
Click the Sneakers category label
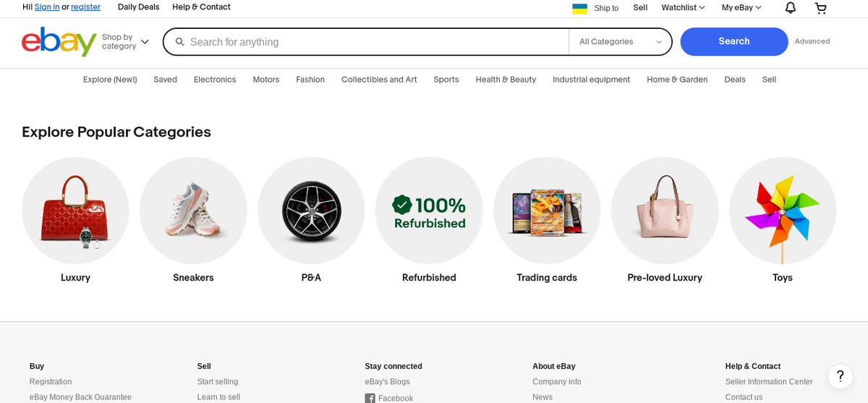pos(193,278)
